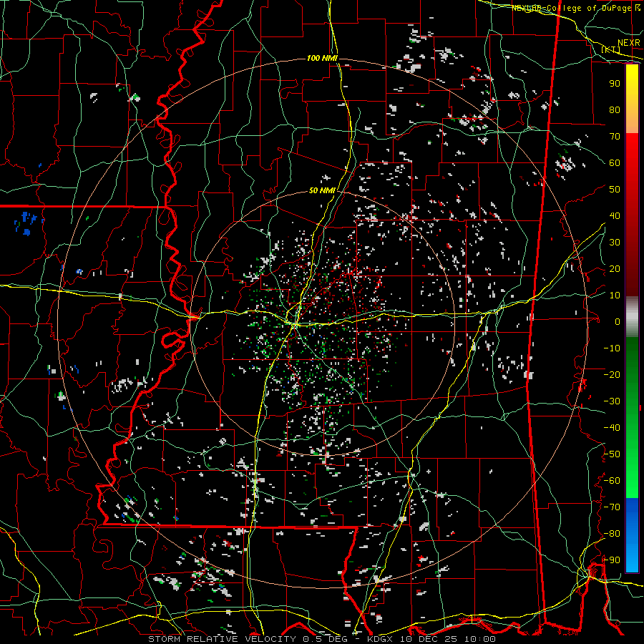Click the 60 value on the velocity scale
The image size is (644, 644).
(x=615, y=162)
